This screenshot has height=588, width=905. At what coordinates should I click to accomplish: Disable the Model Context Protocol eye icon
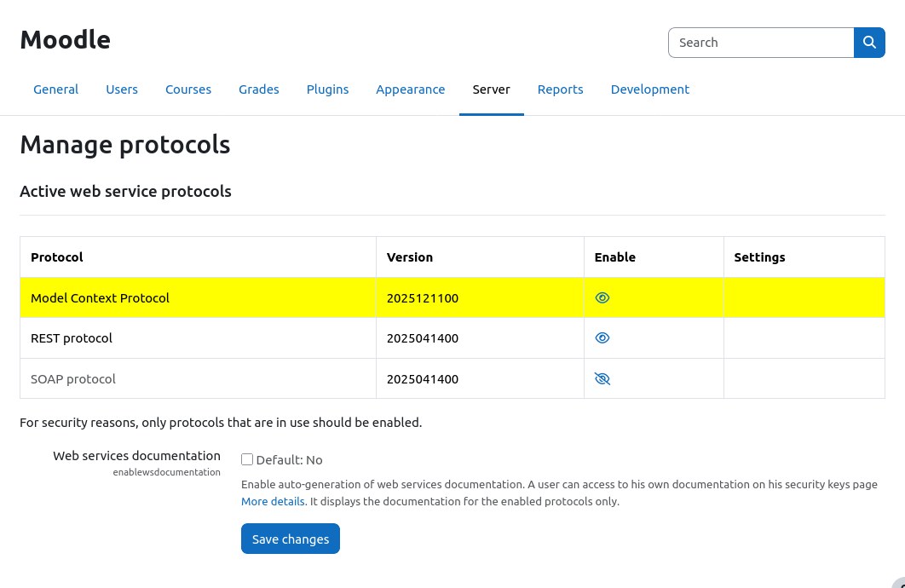pos(602,297)
